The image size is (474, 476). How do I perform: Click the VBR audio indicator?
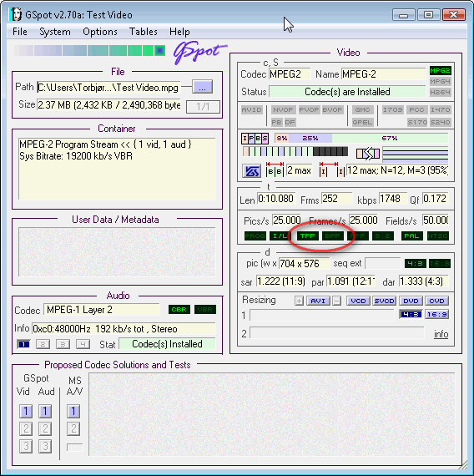point(205,309)
